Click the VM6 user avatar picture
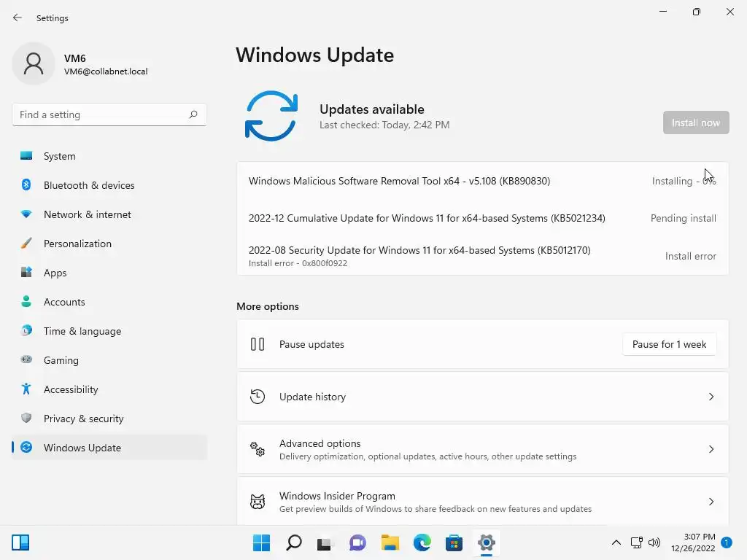The height and width of the screenshot is (560, 747). (x=34, y=63)
